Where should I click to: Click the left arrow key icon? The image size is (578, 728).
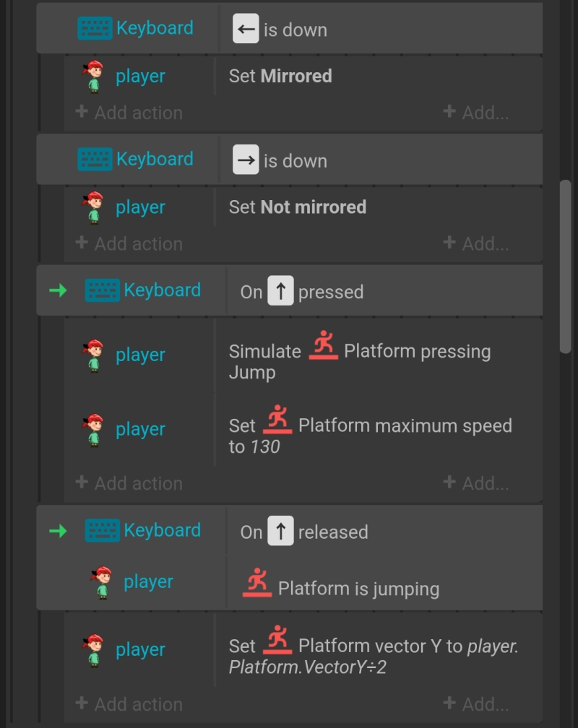click(246, 29)
